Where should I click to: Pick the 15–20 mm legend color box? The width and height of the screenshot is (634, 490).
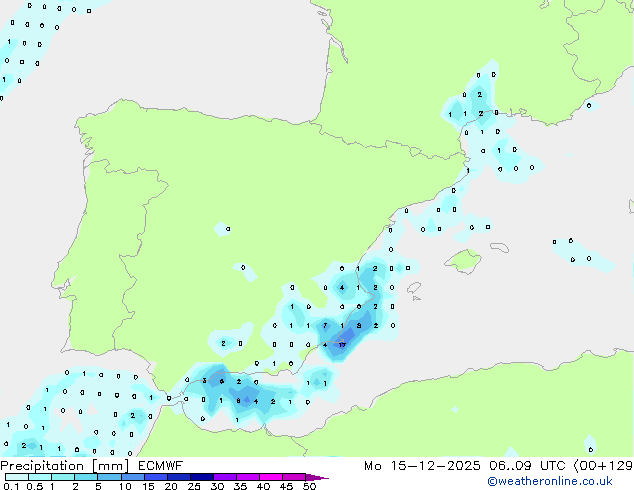156,477
